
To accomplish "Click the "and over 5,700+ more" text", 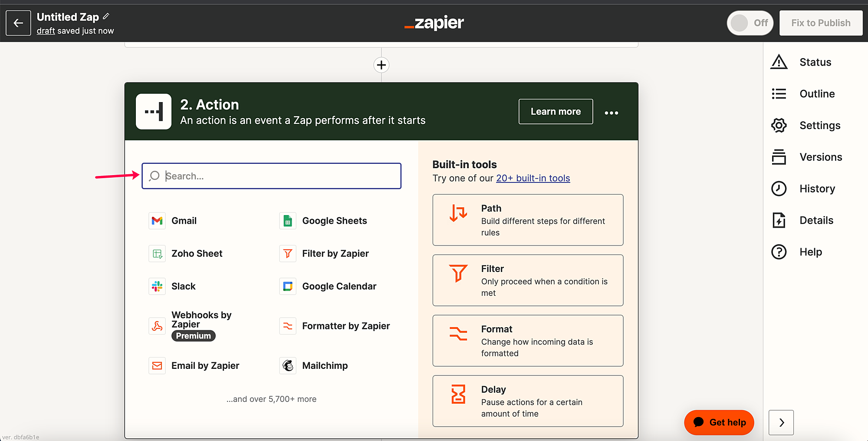I will click(271, 399).
